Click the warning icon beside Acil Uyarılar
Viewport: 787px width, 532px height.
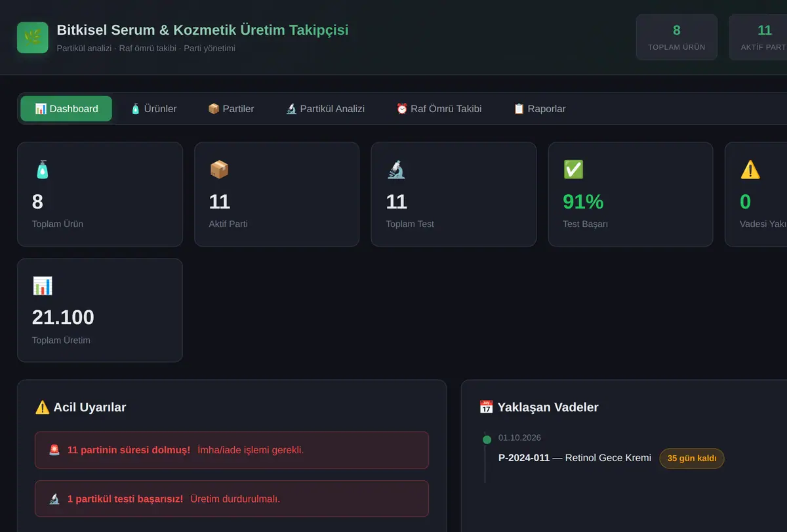[42, 407]
